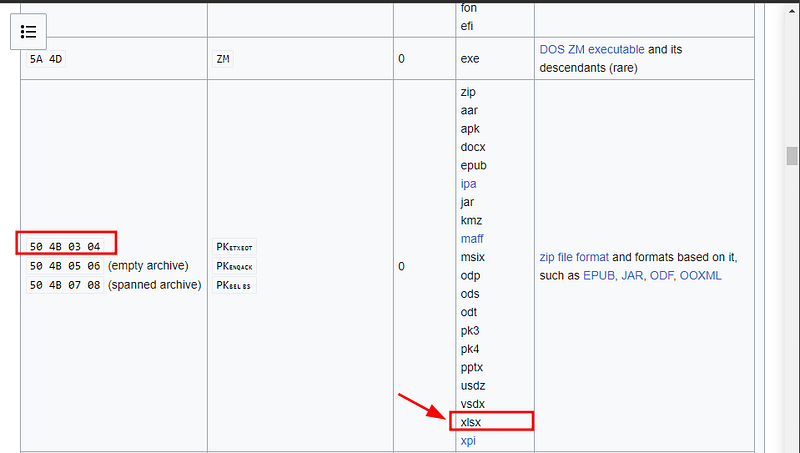Select the 50 4B 03 04 hex signature
This screenshot has width=800, height=453.
click(65, 246)
